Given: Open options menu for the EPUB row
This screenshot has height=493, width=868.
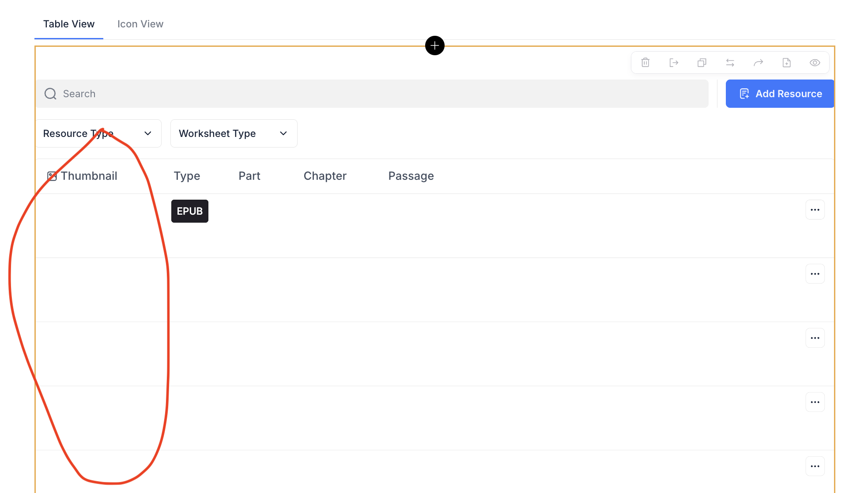Looking at the screenshot, I should [x=815, y=210].
